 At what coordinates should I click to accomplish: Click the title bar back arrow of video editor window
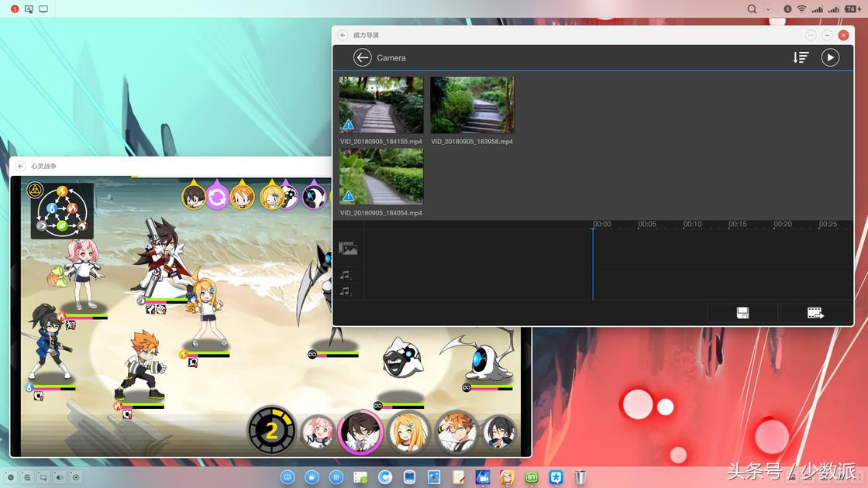click(x=343, y=35)
